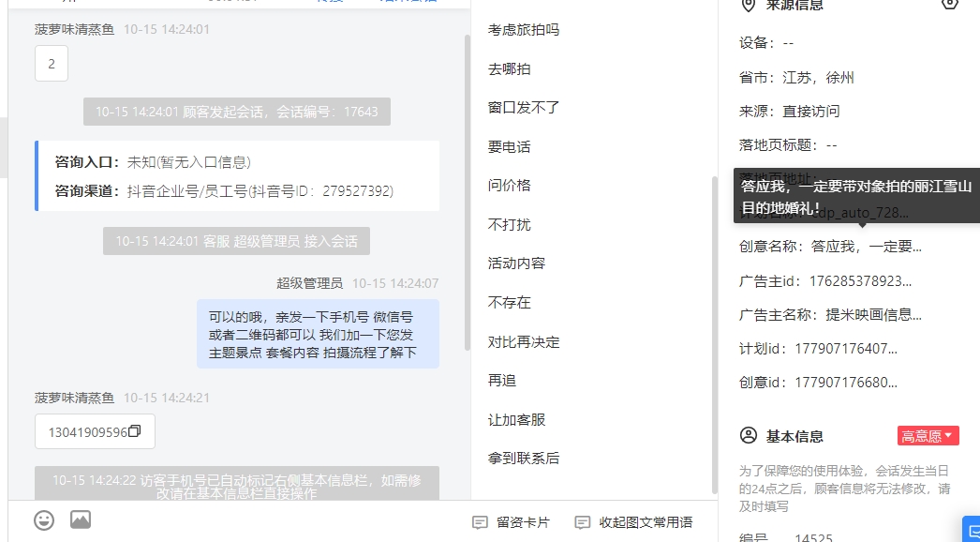This screenshot has height=542, width=980.
Task: Select quick phrase 对比再决定
Action: pos(524,341)
